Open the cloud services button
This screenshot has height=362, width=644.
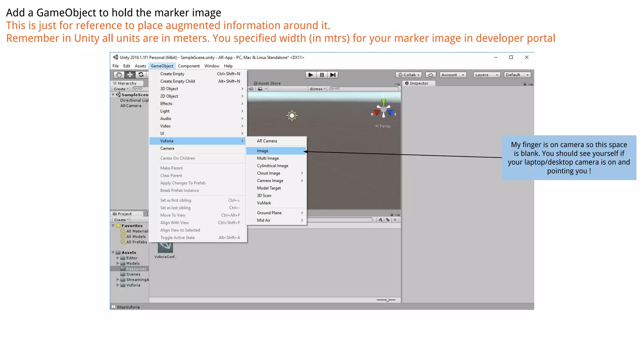click(x=430, y=75)
